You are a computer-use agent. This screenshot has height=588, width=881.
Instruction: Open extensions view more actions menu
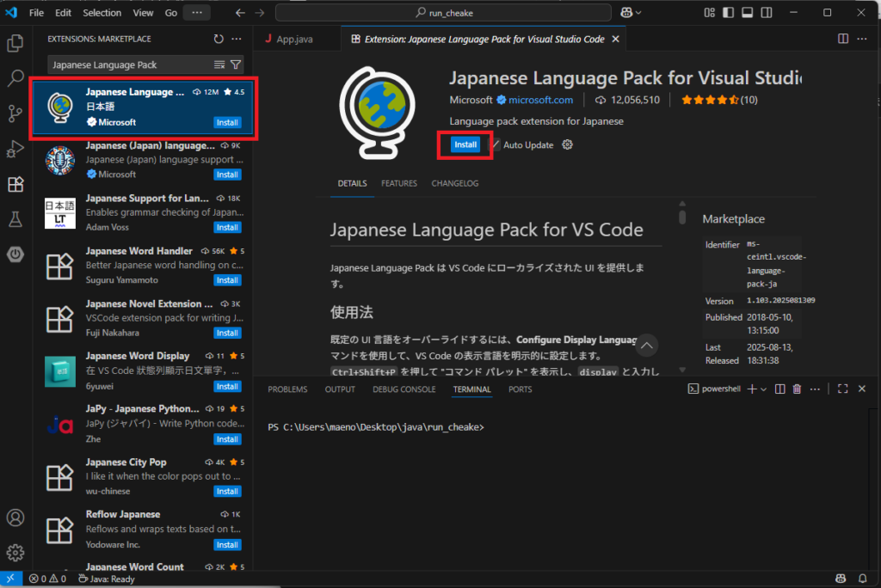pos(237,39)
